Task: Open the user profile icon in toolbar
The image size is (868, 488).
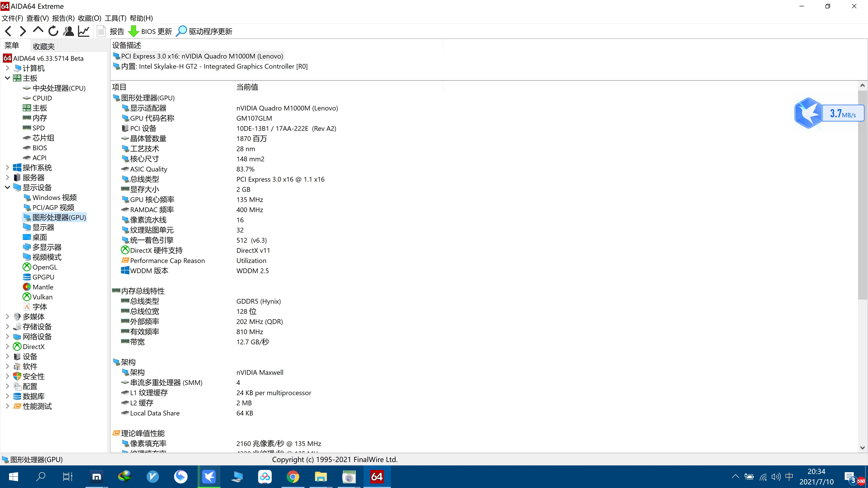Action: coord(68,31)
